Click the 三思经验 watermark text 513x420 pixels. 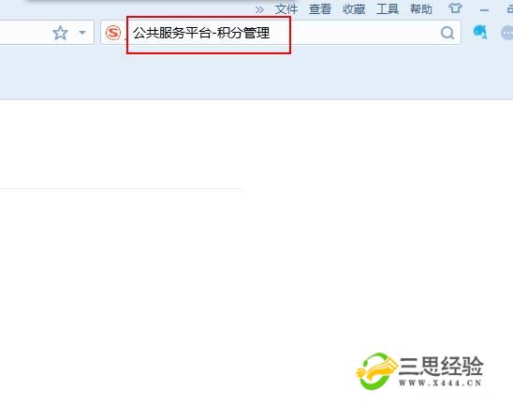pyautogui.click(x=441, y=366)
